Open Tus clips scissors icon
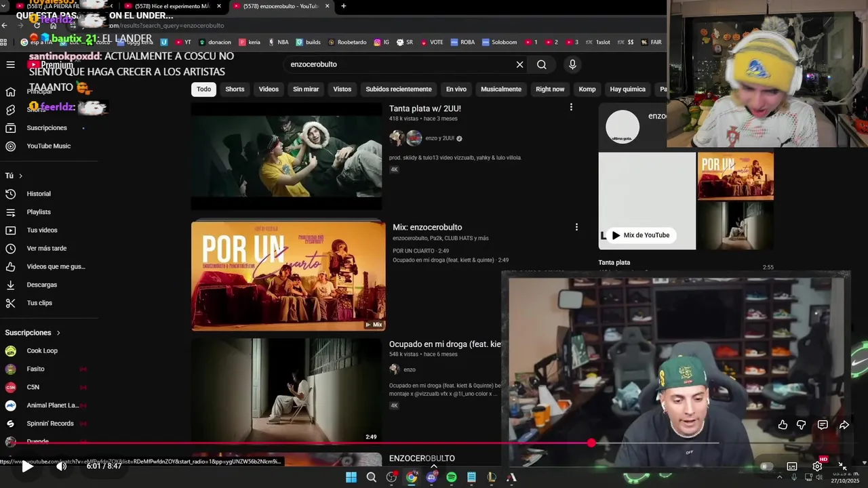 11,303
